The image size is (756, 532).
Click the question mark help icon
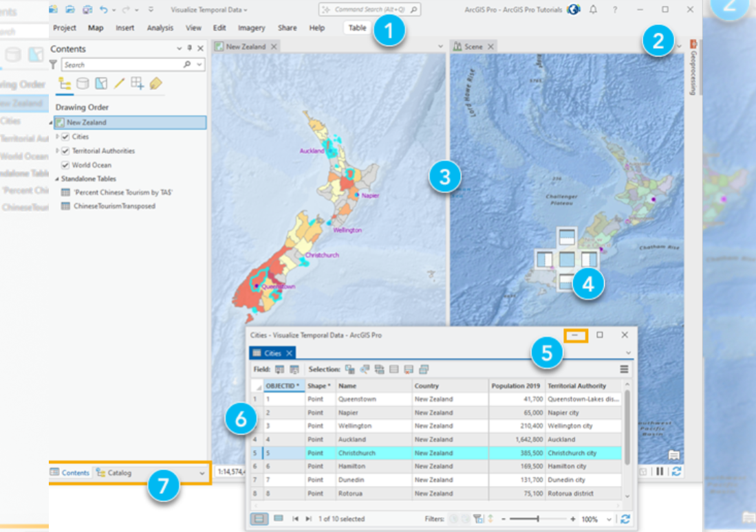(x=615, y=10)
